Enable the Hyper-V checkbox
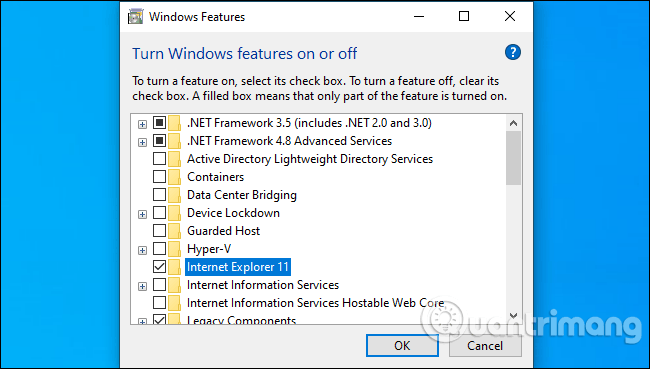The width and height of the screenshot is (650, 369). point(160,249)
